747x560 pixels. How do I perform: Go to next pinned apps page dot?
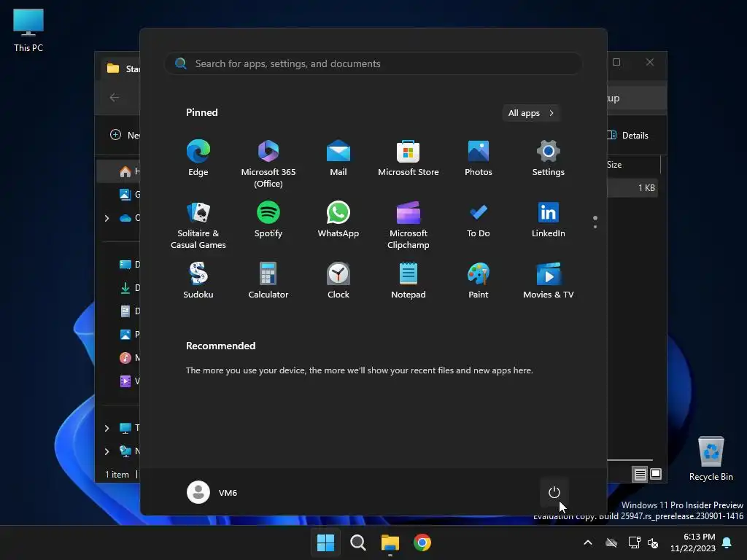click(x=595, y=227)
